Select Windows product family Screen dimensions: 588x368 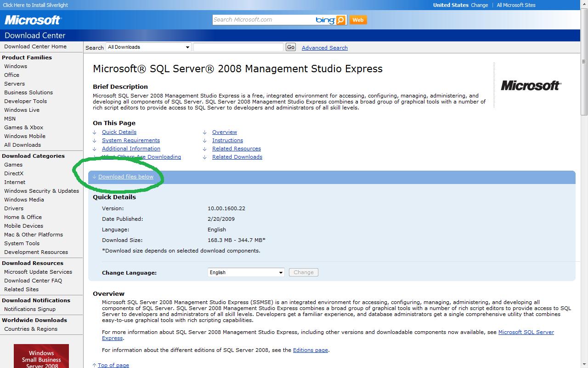click(16, 66)
